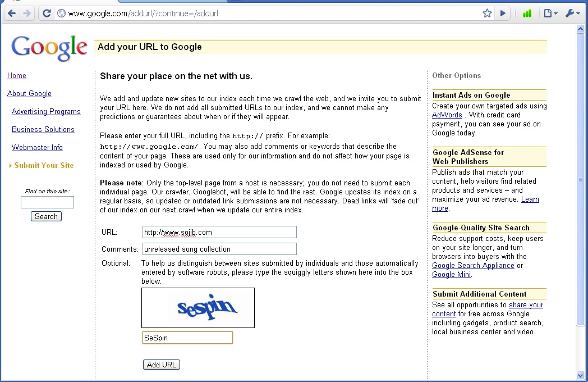Click the Add your URL to Google title

(x=150, y=47)
